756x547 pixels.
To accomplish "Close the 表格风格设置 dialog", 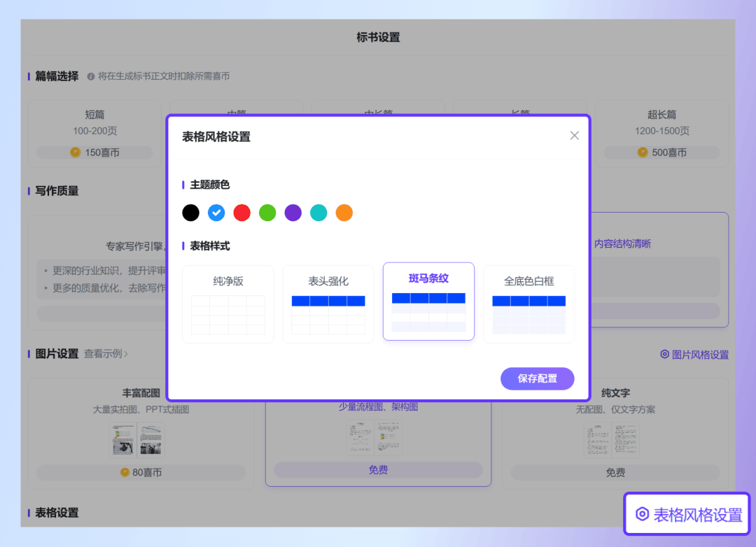I will click(574, 136).
